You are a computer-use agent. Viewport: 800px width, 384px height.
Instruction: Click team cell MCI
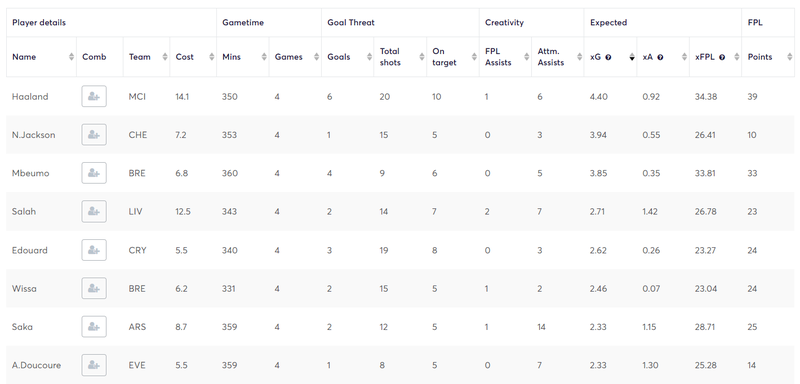(x=137, y=96)
